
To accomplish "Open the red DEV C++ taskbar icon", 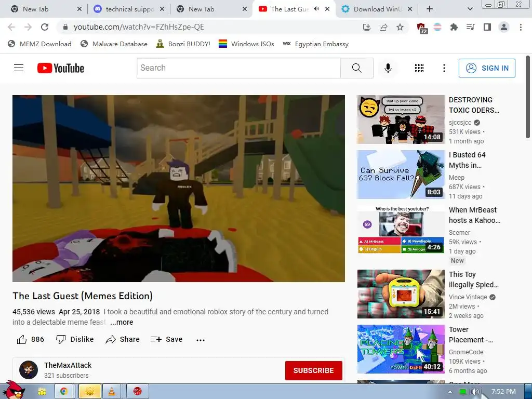I will coord(137,391).
